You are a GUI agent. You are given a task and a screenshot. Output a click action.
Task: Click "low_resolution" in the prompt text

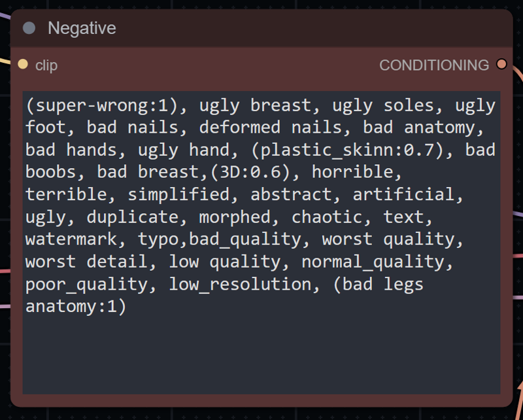pyautogui.click(x=240, y=285)
